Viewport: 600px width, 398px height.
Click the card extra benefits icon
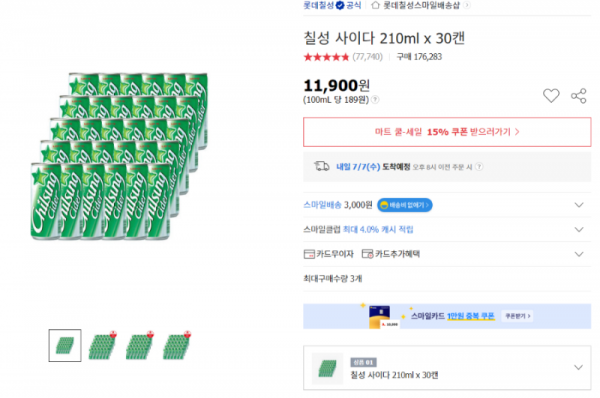367,254
